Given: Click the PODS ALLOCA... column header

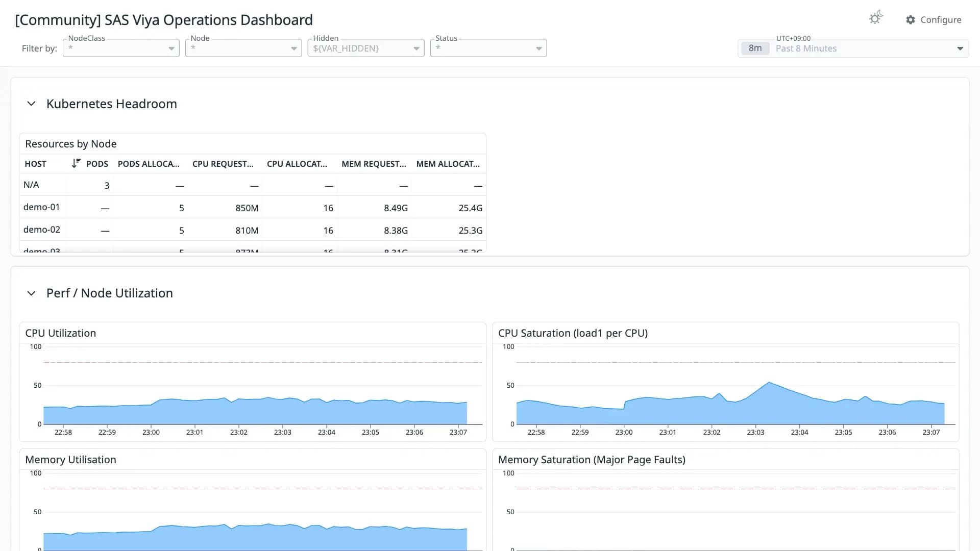Looking at the screenshot, I should (x=149, y=164).
